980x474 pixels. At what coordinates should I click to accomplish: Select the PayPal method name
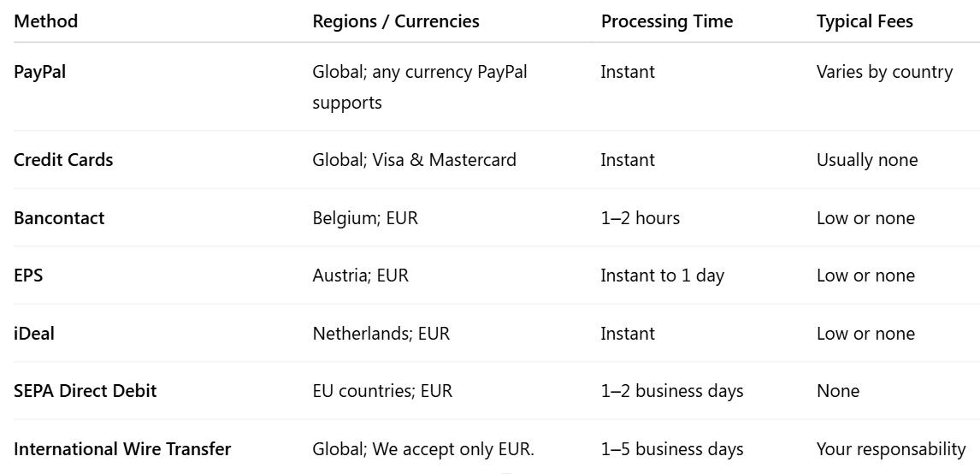40,72
